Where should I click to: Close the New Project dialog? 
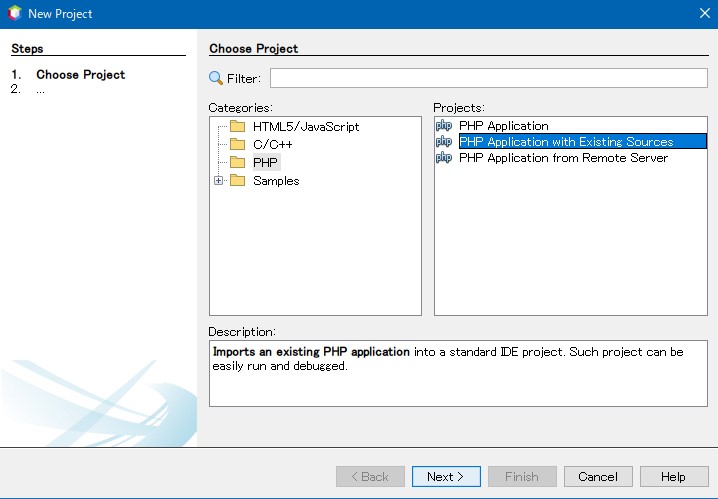(705, 13)
